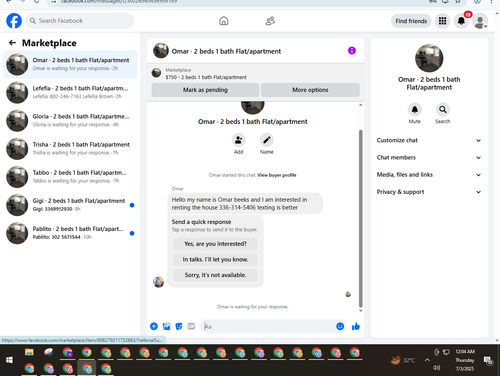The height and width of the screenshot is (376, 500).
Task: Send quick reply "In talks. I'll let you know."
Action: point(215,260)
